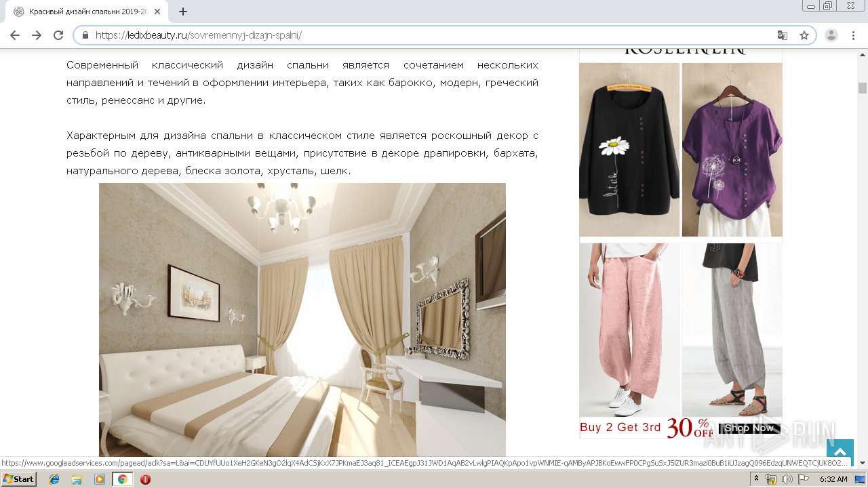Open Windows Explorer folder in the taskbar
The image size is (868, 488).
point(77,479)
